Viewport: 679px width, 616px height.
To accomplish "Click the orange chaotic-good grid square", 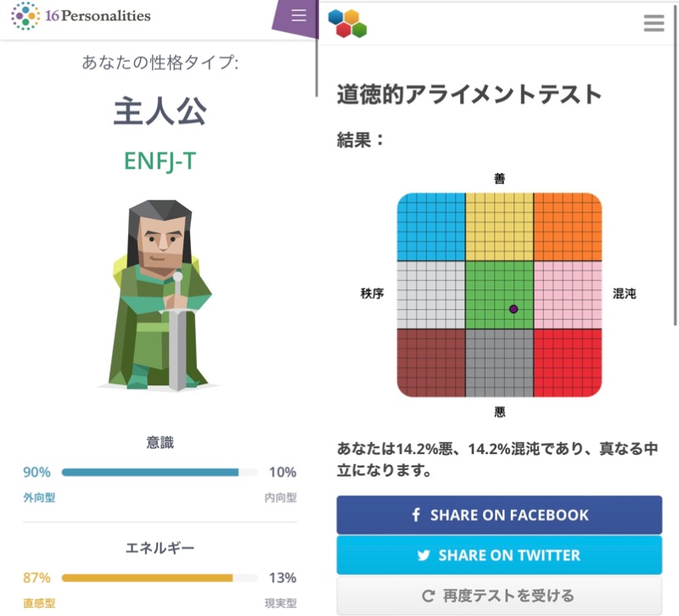I will (568, 227).
